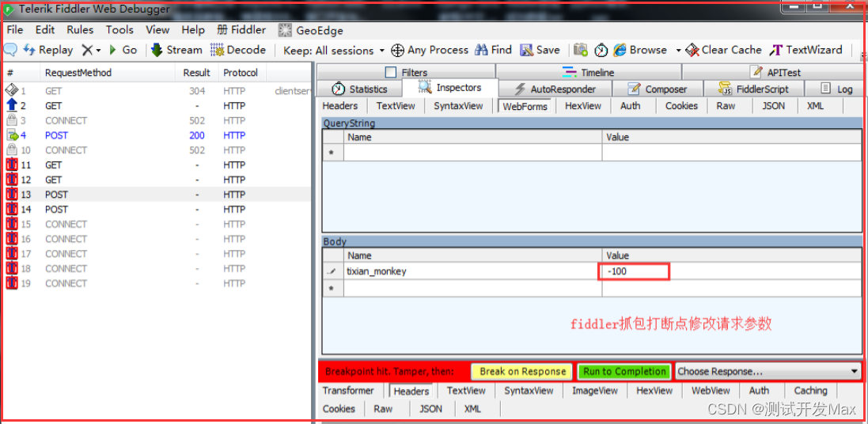This screenshot has width=868, height=424.
Task: Open the Fiddler menu
Action: (x=241, y=30)
